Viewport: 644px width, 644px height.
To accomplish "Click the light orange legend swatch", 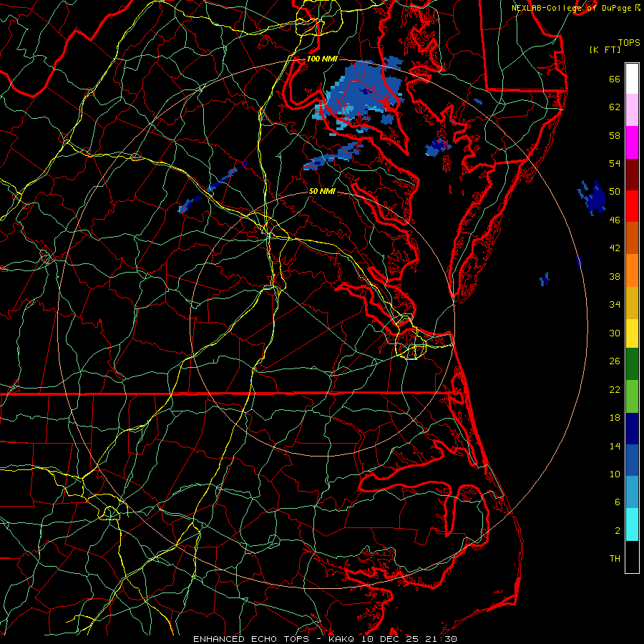I will pos(632,270).
